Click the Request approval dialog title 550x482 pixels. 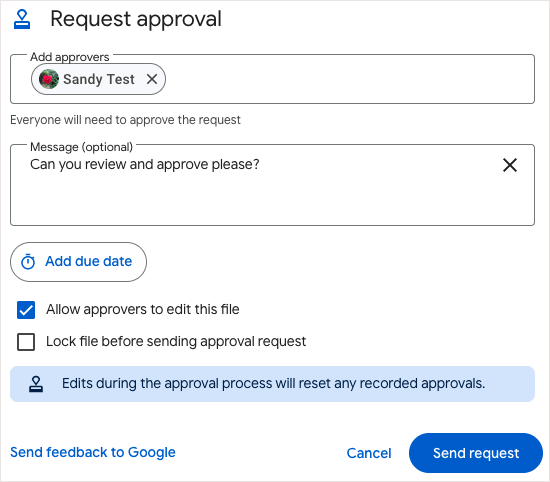coord(136,19)
